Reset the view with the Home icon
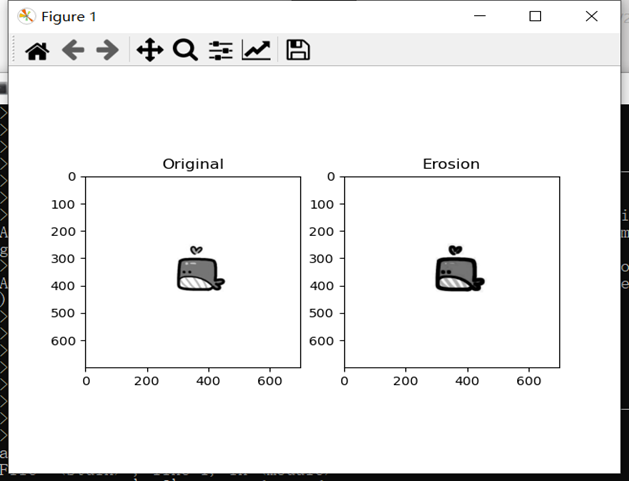Screen dimensions: 629x481 pos(37,51)
